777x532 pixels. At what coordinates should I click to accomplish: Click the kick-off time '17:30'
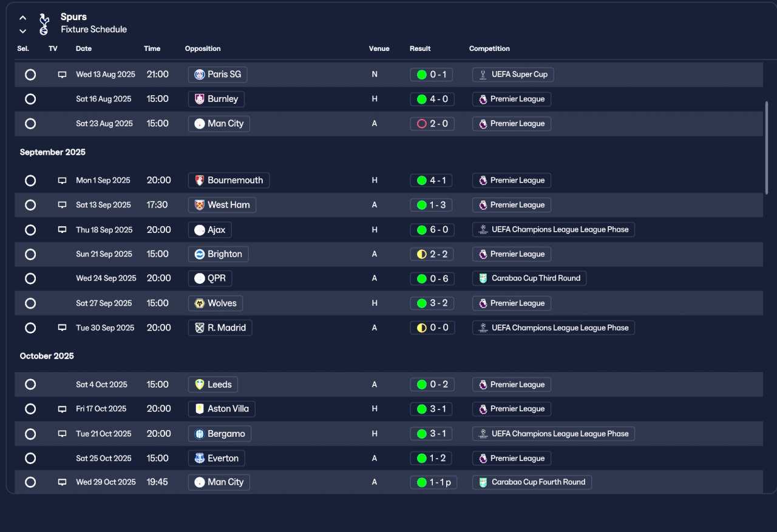pyautogui.click(x=157, y=205)
